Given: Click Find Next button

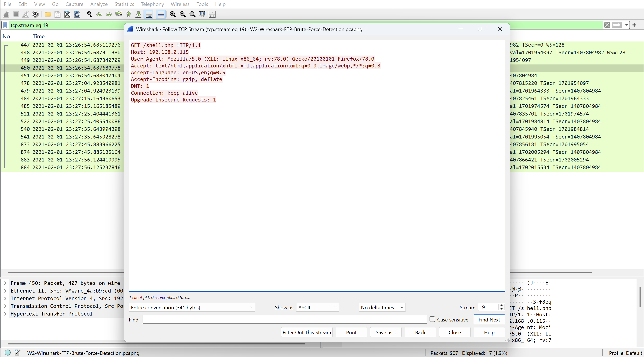Looking at the screenshot, I should pos(489,320).
